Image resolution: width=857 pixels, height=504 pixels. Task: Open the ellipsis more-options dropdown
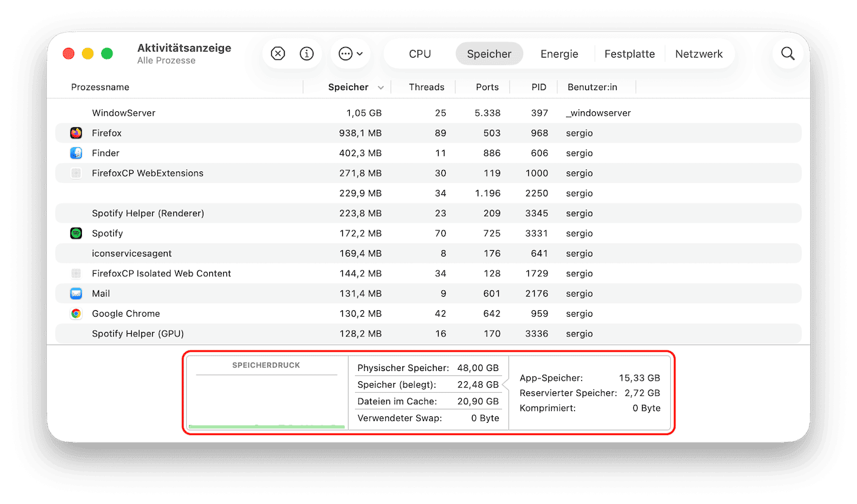click(x=350, y=54)
